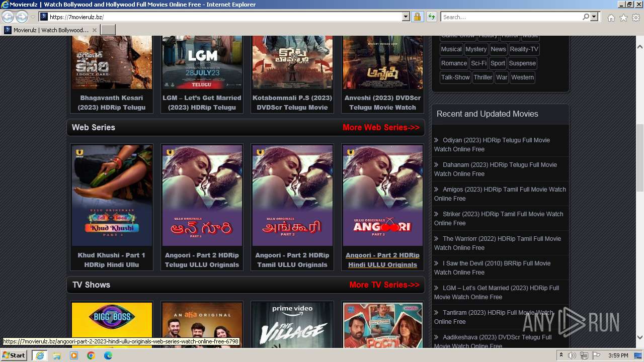644x362 pixels.
Task: Open Khud Khushi Part 1 poster thumbnail
Action: pyautogui.click(x=112, y=195)
